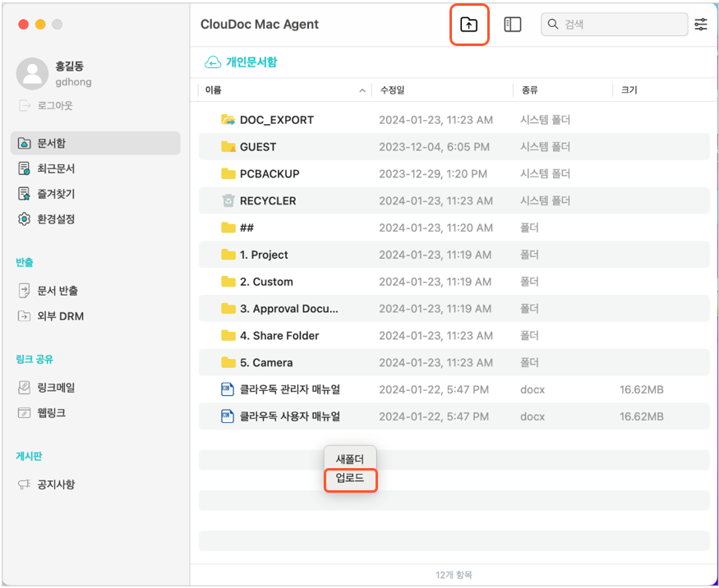Click the GUEST folder icon
The image size is (719, 588).
coord(228,147)
